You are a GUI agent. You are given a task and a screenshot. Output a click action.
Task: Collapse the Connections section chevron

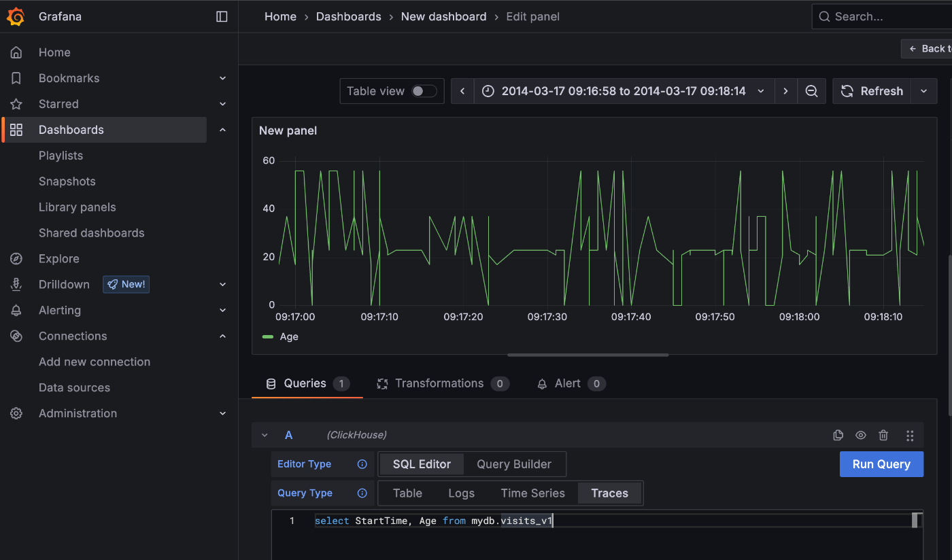click(x=223, y=336)
